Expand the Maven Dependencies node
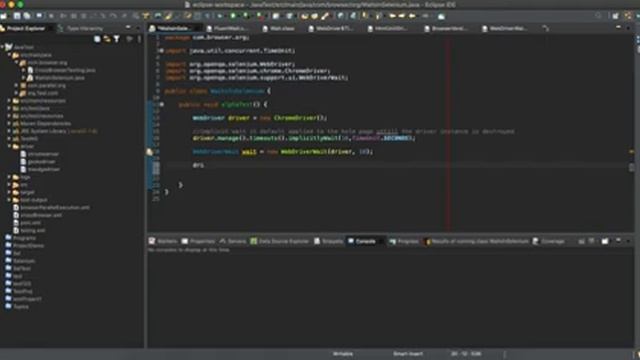The image size is (640, 360). click(x=9, y=123)
